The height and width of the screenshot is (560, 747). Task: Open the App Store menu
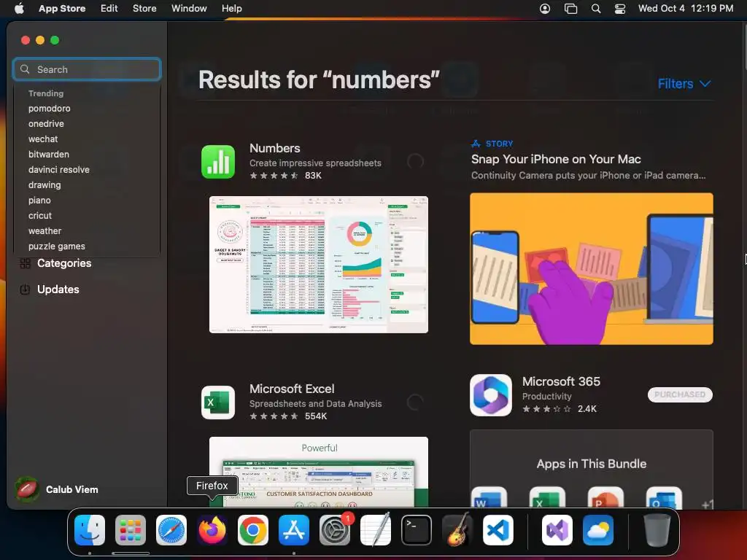click(x=62, y=8)
